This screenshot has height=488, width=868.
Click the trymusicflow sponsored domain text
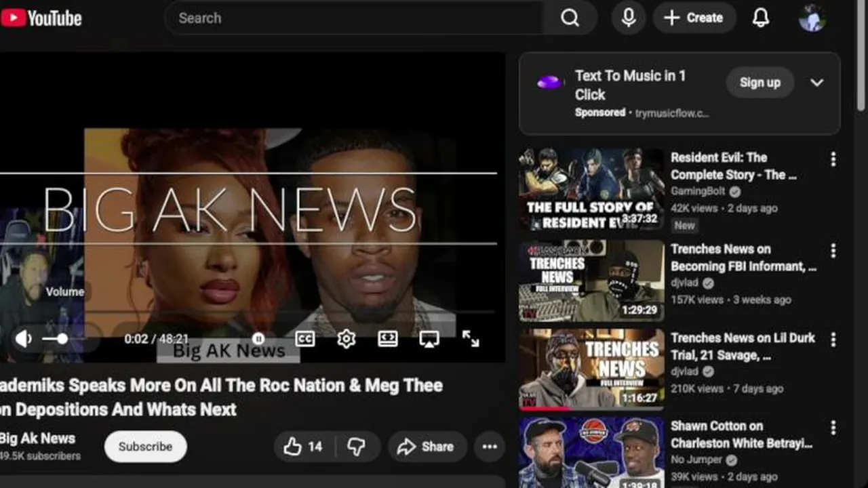672,113
